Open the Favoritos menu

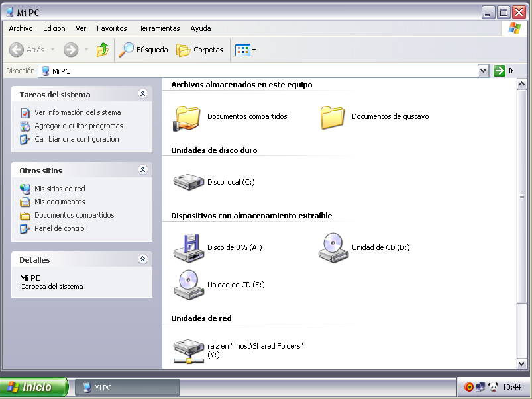[111, 28]
